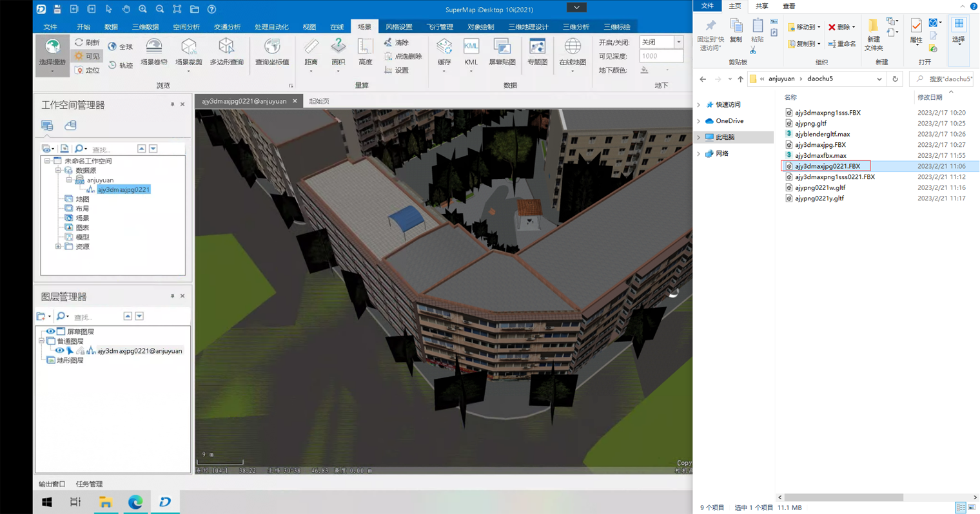Open the 屏幕贴图 screen overlay tool

tap(502, 52)
